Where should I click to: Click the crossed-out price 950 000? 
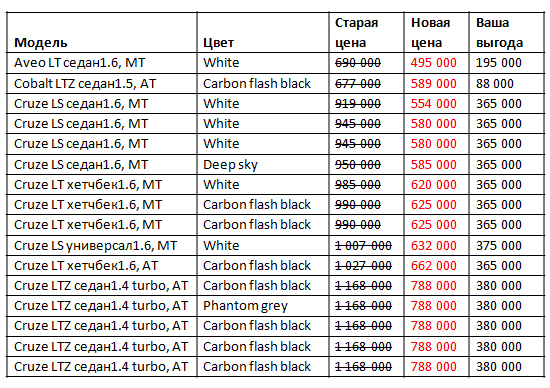358,165
